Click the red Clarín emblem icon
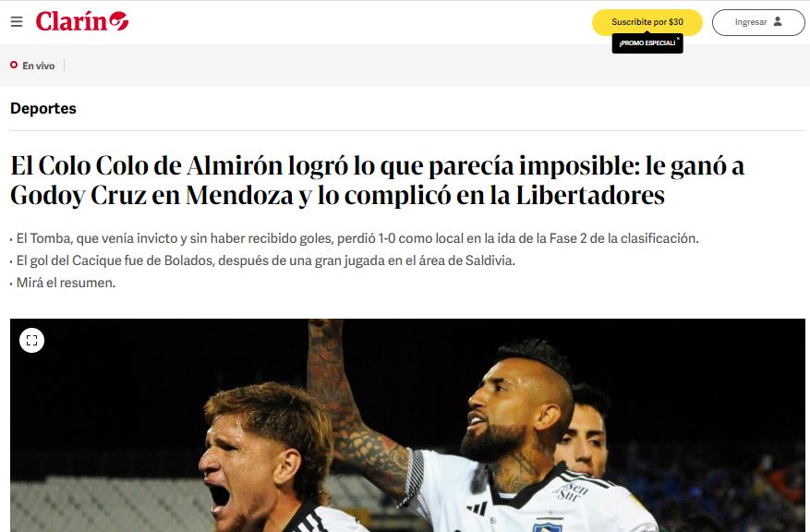Viewport: 810px width, 532px height. click(x=119, y=20)
